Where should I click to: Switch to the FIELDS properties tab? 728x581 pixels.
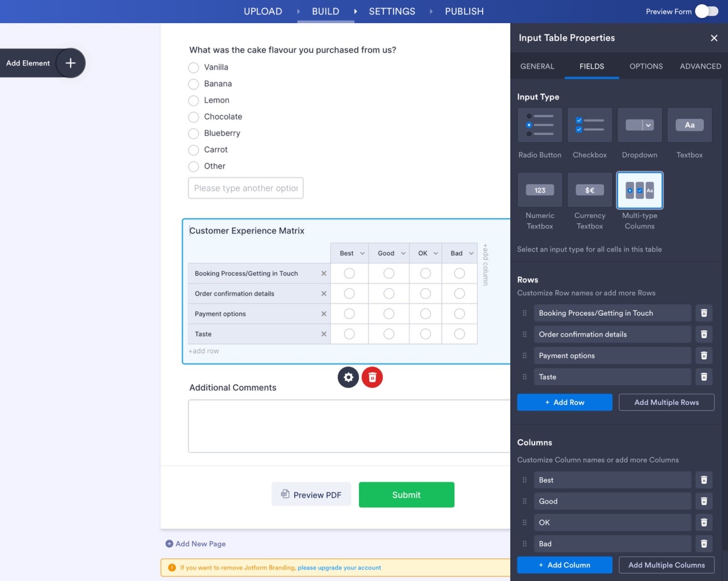click(592, 66)
